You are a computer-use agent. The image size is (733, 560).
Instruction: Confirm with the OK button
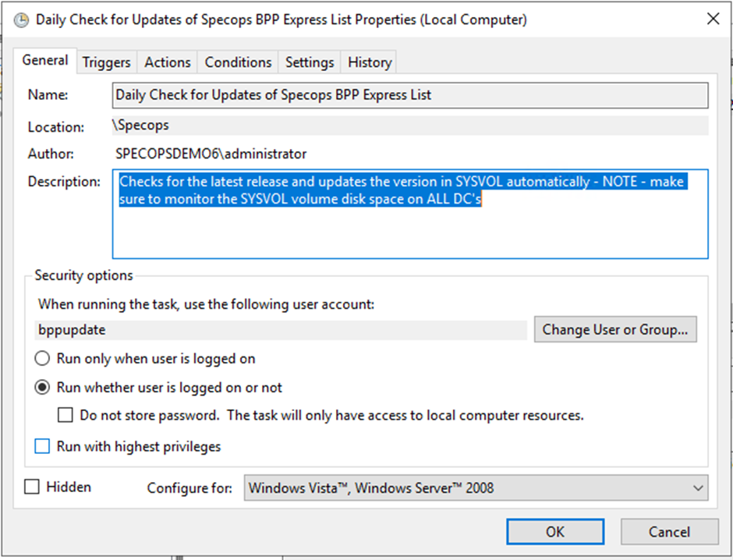[555, 531]
